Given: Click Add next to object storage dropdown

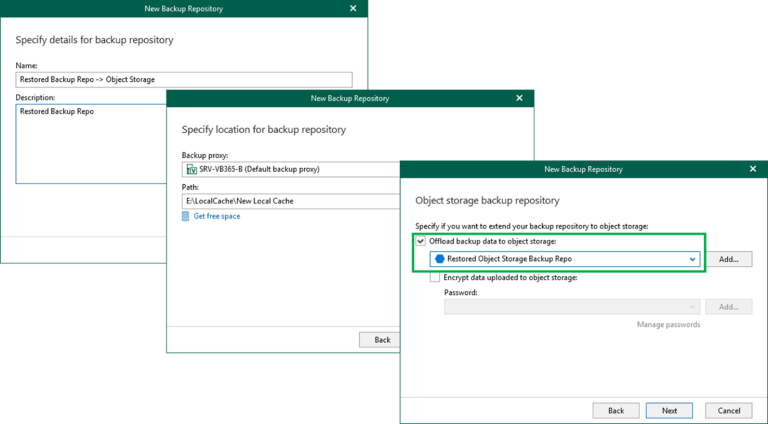Looking at the screenshot, I should click(728, 259).
